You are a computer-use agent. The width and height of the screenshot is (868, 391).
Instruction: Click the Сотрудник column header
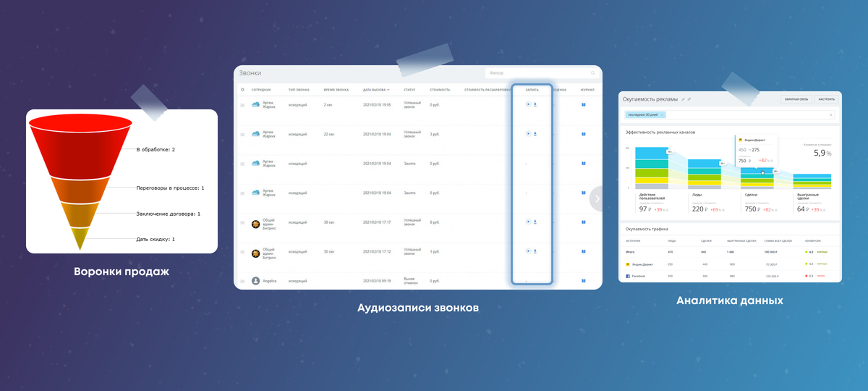(x=261, y=90)
